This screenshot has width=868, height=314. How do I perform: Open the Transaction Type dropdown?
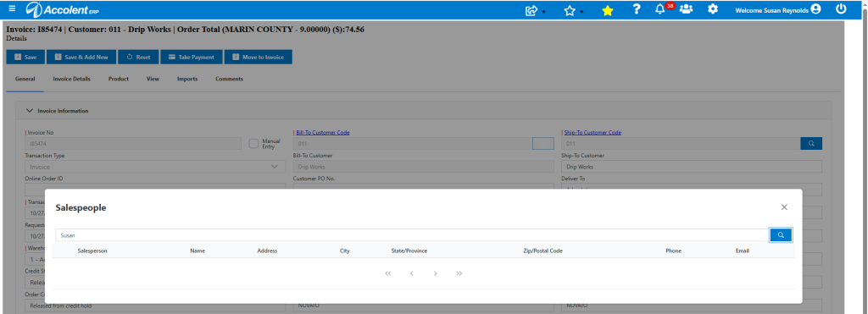click(x=156, y=167)
